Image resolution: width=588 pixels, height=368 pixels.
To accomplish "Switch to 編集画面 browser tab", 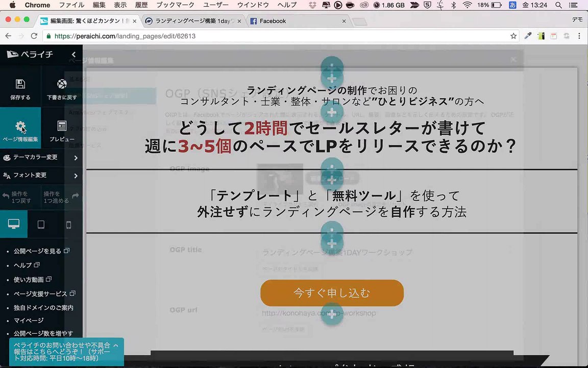I will pyautogui.click(x=89, y=21).
